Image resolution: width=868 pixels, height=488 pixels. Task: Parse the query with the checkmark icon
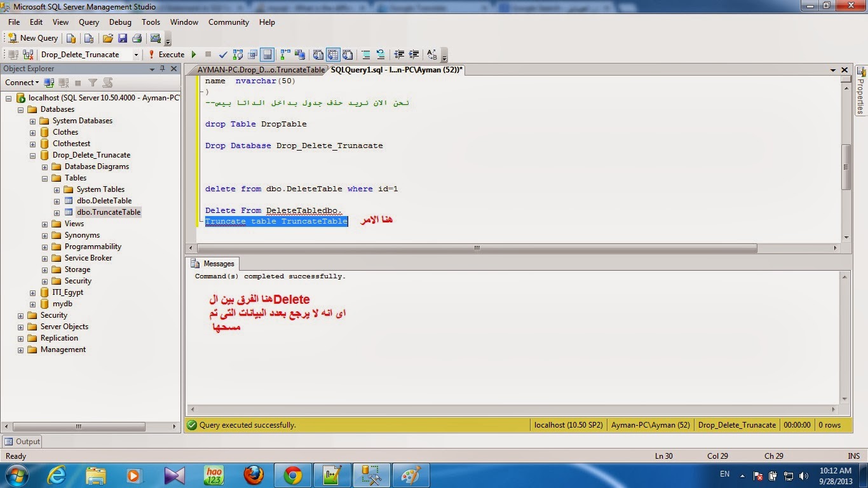pyautogui.click(x=223, y=54)
